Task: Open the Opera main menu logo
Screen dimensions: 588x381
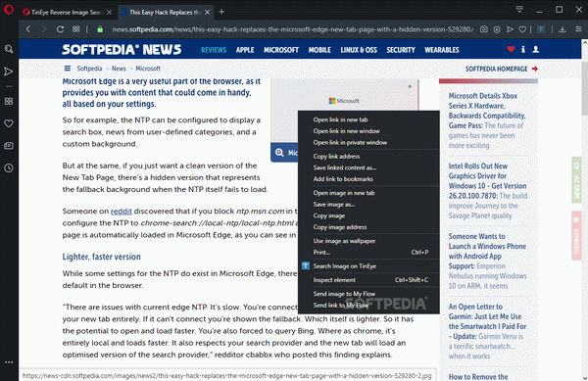Action: point(9,10)
